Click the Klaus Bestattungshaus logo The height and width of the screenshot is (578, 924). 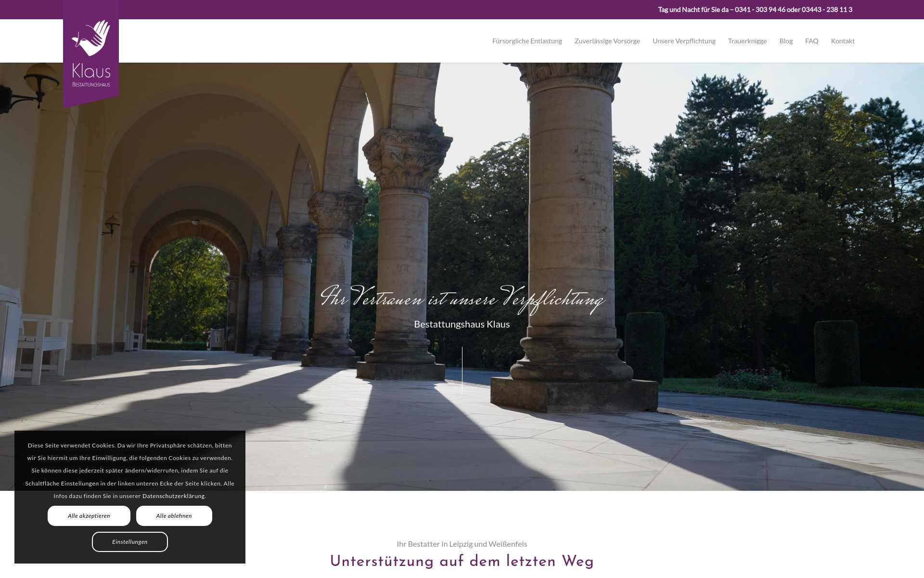point(91,72)
